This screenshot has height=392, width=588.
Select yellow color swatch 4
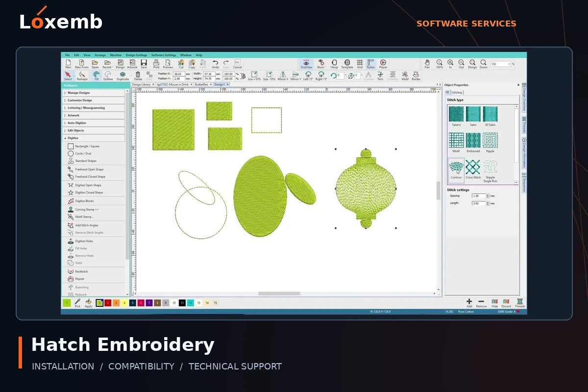124,303
